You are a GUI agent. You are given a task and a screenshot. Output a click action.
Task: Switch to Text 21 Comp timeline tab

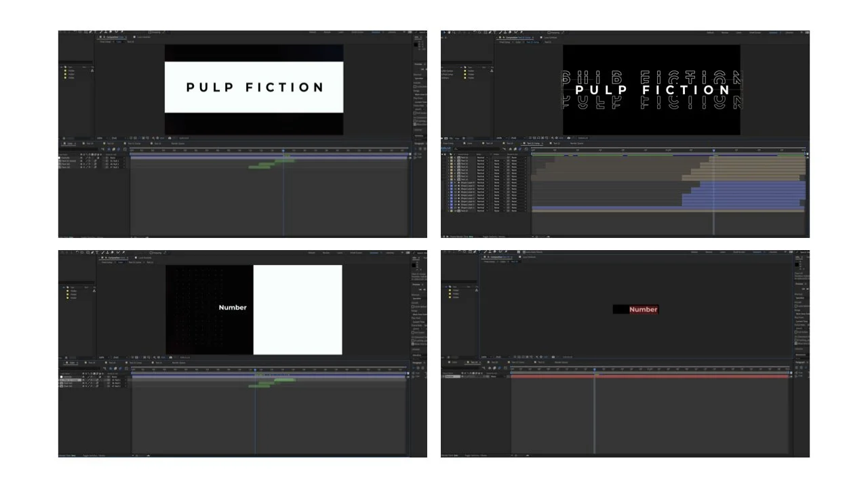(x=533, y=144)
